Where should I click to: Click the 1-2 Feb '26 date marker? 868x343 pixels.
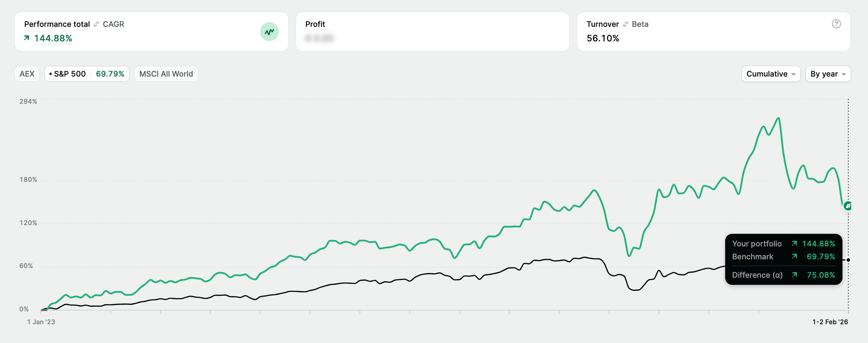coord(830,322)
